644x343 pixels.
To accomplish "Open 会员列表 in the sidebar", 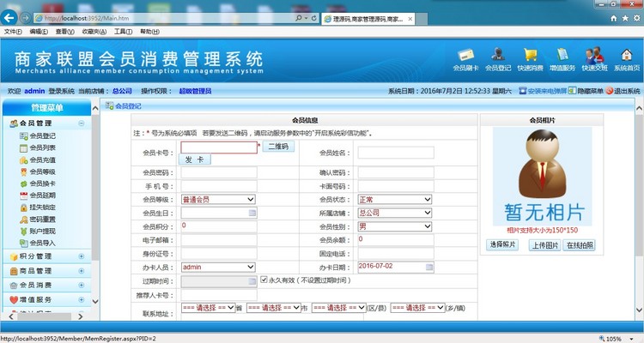I will (38, 147).
